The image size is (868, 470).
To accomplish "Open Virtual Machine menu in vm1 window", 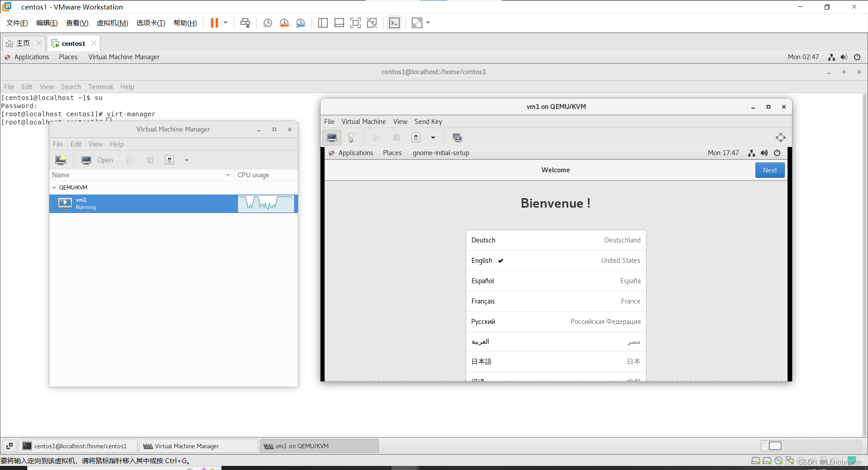I will coord(363,122).
